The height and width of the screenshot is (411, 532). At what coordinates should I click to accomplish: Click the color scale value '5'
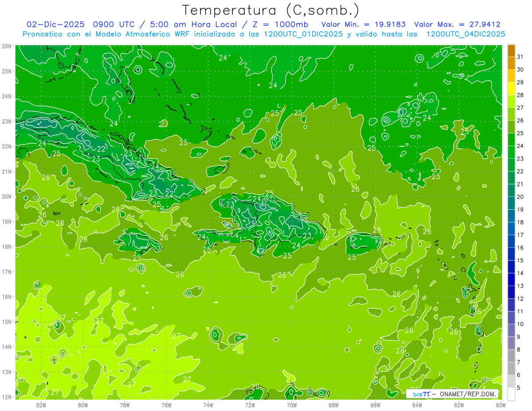[519, 388]
